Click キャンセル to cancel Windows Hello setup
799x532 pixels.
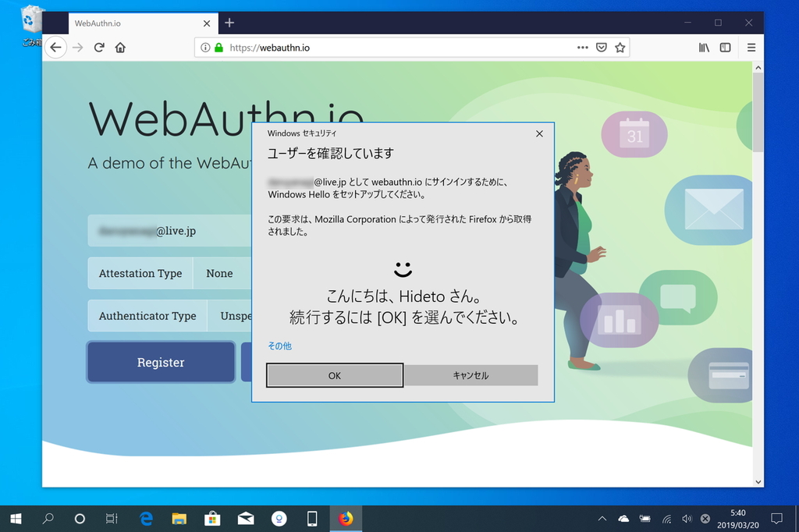click(471, 375)
